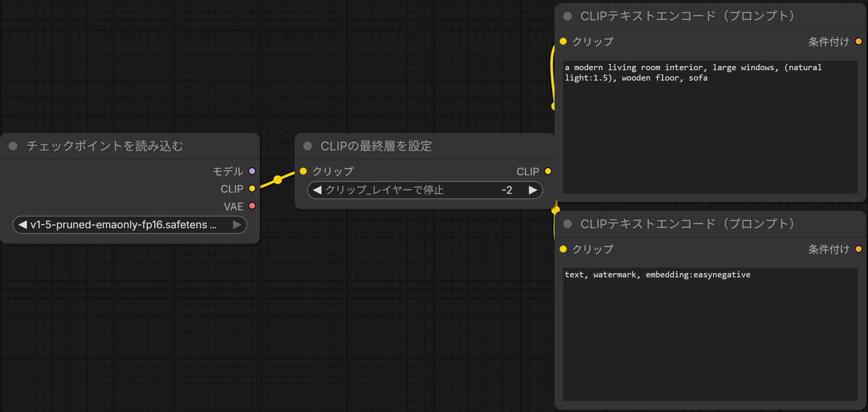Select next checkpoint with the right arrow
Image resolution: width=868 pixels, height=412 pixels.
[237, 224]
